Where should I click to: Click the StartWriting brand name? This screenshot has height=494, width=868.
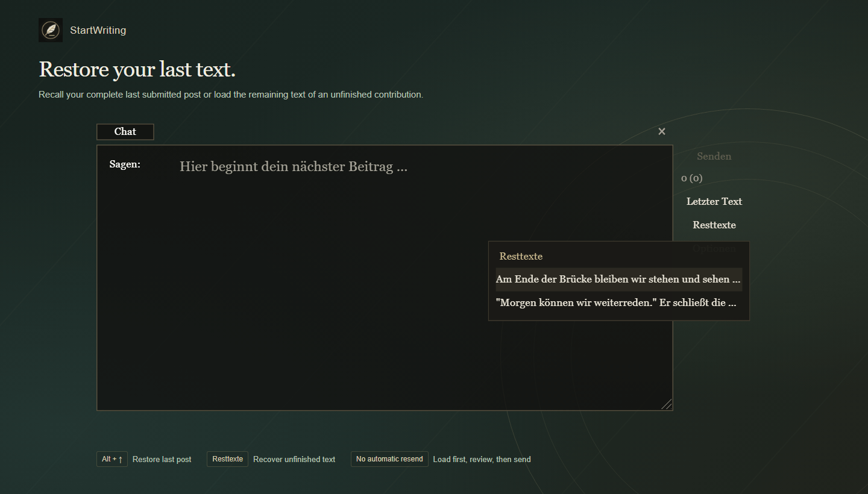pyautogui.click(x=98, y=30)
